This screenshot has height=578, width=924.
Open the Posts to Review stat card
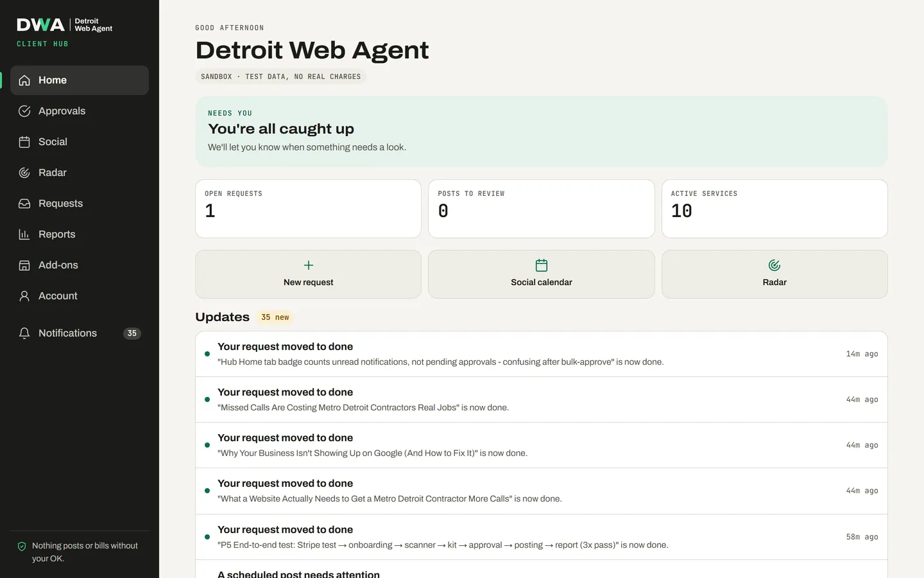[x=542, y=209]
